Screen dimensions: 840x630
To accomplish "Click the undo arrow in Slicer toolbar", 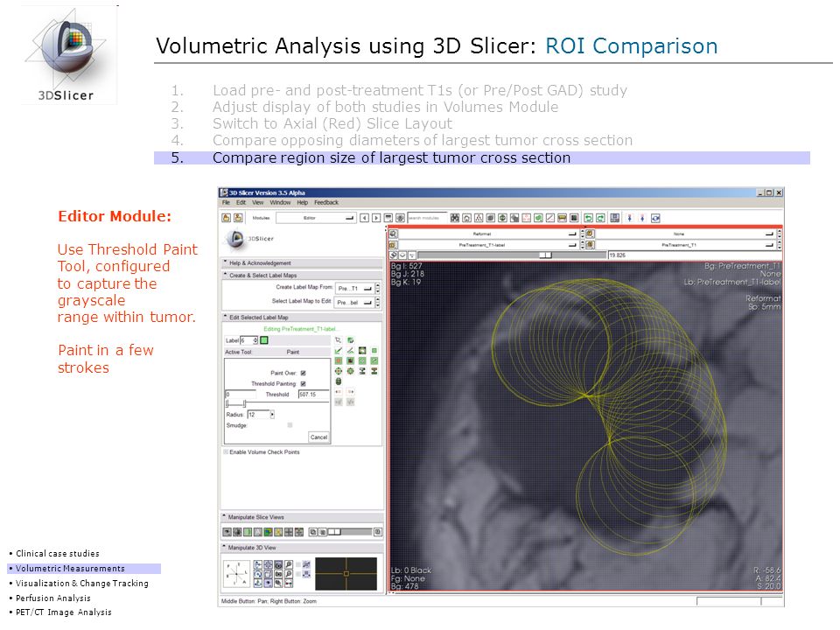I will pos(588,218).
